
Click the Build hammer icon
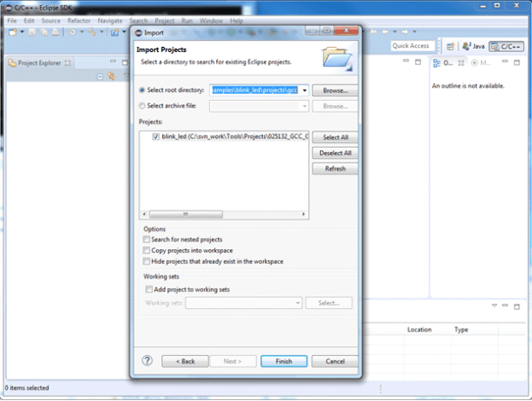(x=92, y=32)
